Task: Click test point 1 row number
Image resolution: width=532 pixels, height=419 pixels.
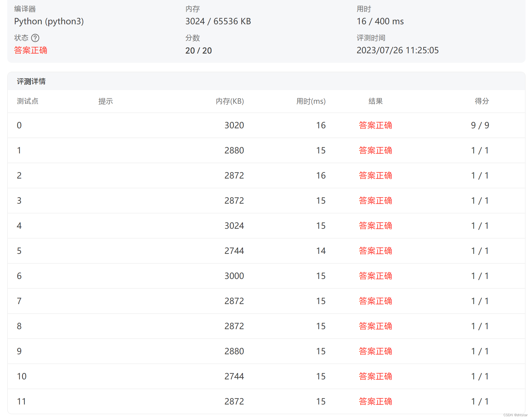Action: coord(19,150)
